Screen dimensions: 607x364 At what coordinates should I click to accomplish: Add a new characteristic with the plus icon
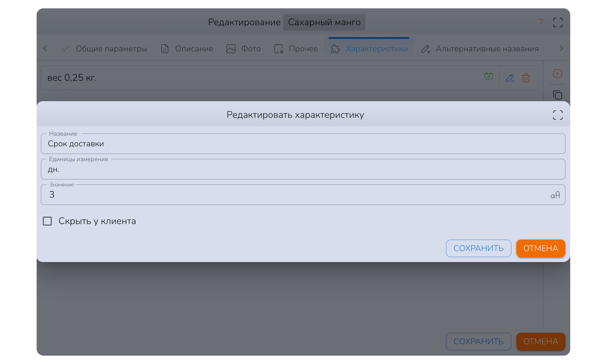point(557,74)
